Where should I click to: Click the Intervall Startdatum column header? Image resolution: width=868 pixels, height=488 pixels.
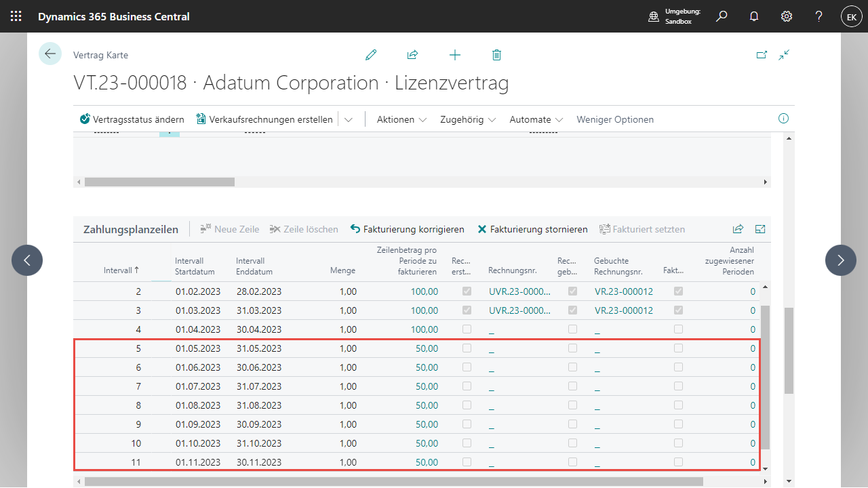tap(195, 266)
